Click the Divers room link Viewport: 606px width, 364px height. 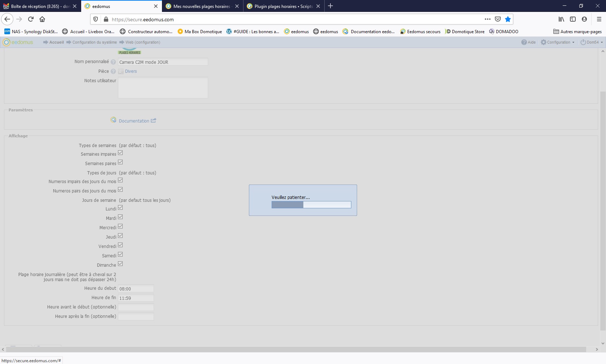(131, 71)
